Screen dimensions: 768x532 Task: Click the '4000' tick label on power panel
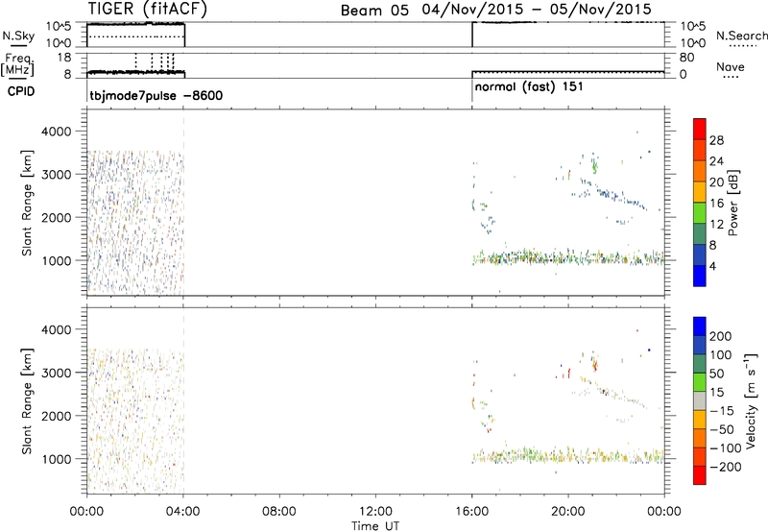(x=57, y=132)
